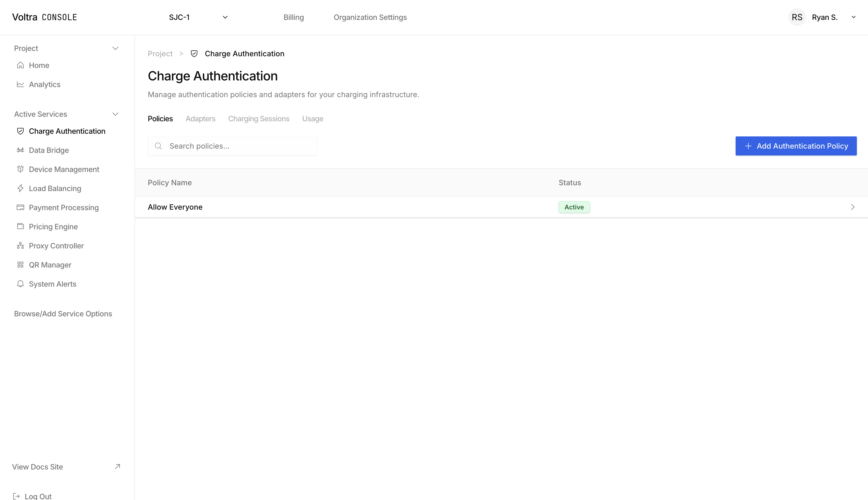868x500 pixels.
Task: Open the Charging Sessions tab
Action: coord(259,118)
